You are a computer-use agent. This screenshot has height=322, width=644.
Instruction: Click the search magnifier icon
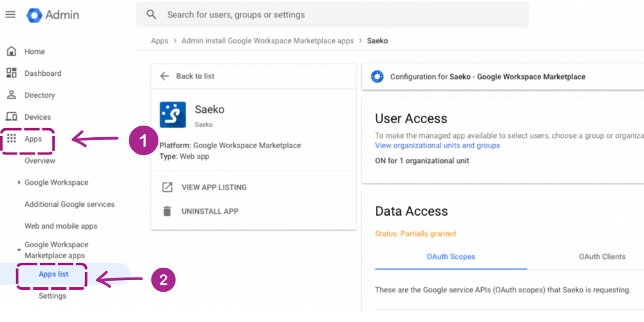coord(151,15)
